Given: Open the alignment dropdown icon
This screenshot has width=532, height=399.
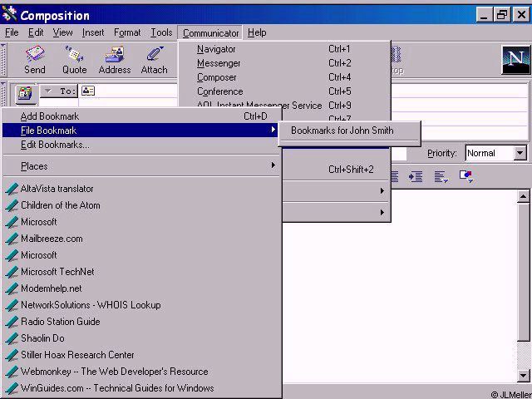Looking at the screenshot, I should tap(441, 176).
